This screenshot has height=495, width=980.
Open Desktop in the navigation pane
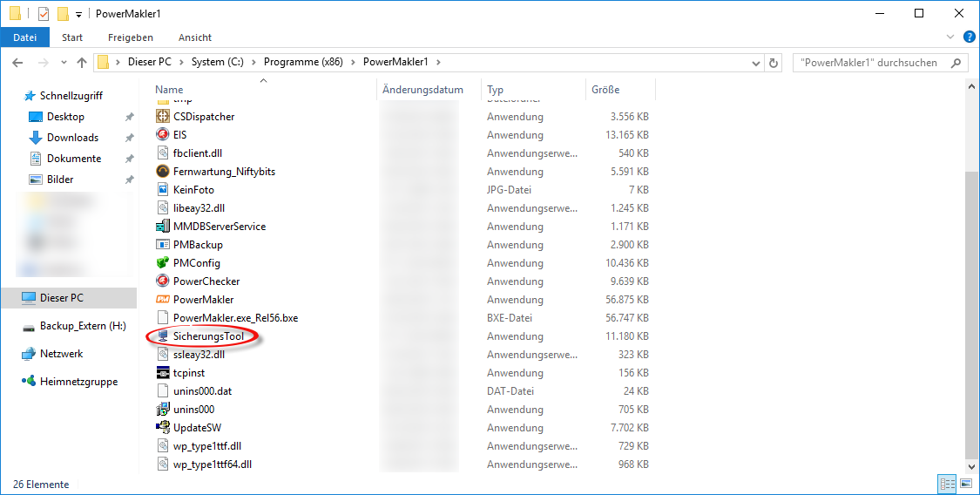[65, 116]
